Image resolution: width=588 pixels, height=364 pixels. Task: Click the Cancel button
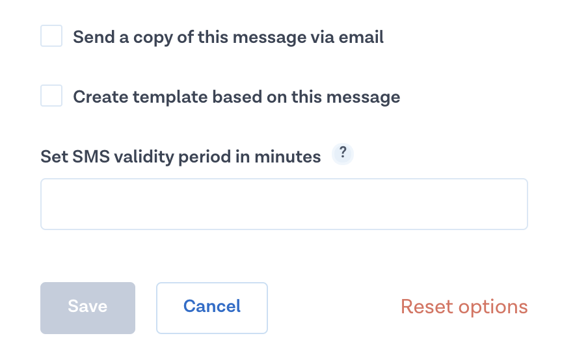point(212,307)
